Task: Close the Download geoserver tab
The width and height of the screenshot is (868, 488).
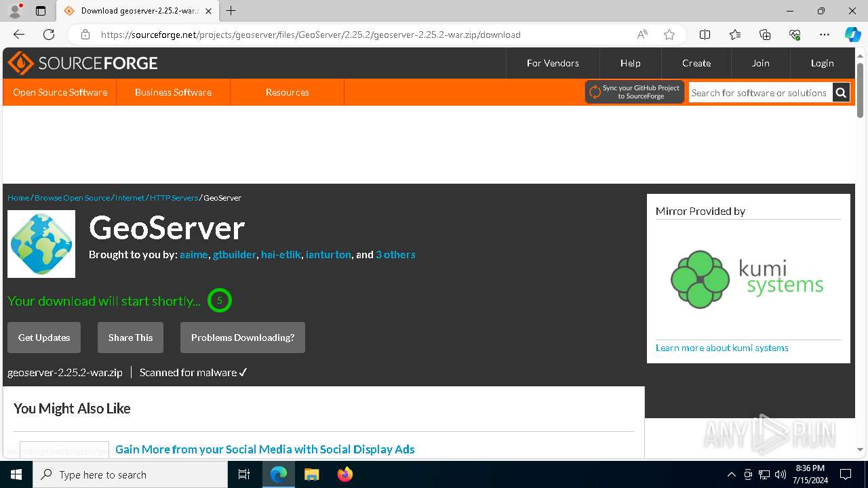Action: pyautogui.click(x=208, y=11)
